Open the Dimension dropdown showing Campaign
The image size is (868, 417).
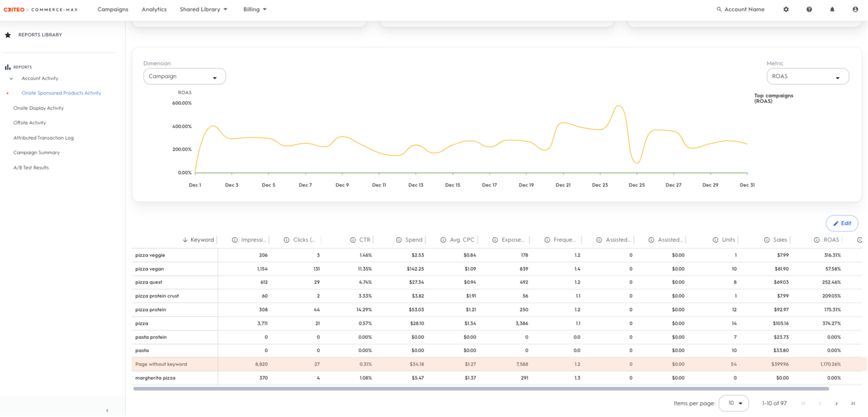coord(184,77)
